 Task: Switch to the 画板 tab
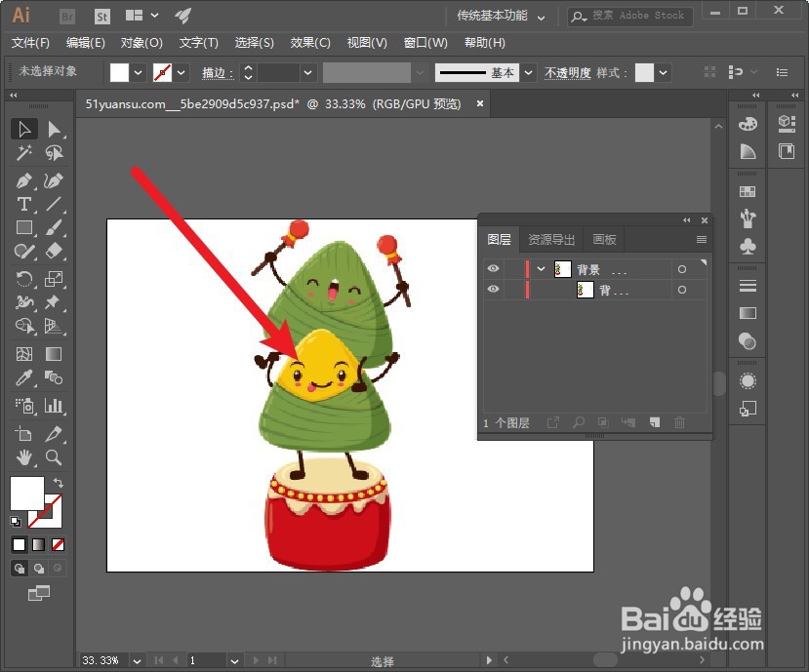pos(604,239)
